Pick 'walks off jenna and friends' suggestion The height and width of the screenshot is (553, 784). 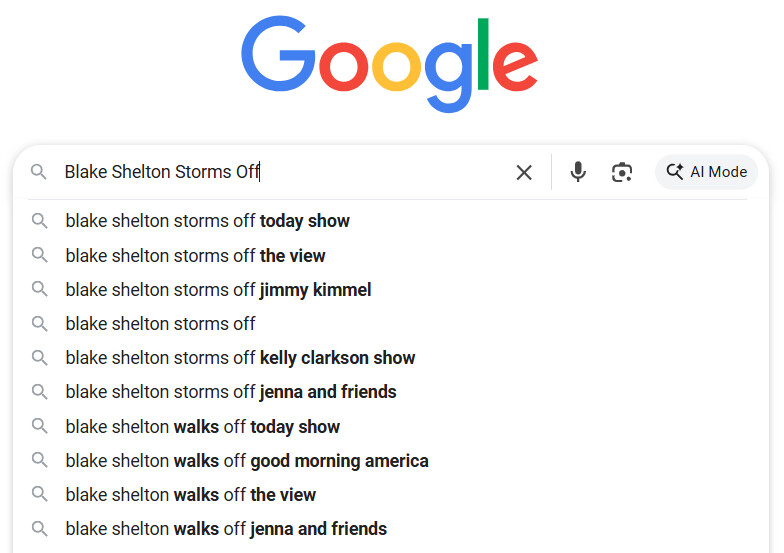point(226,529)
